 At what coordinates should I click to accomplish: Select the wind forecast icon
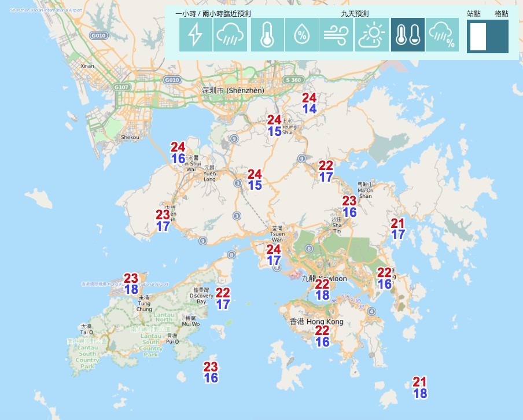point(336,36)
